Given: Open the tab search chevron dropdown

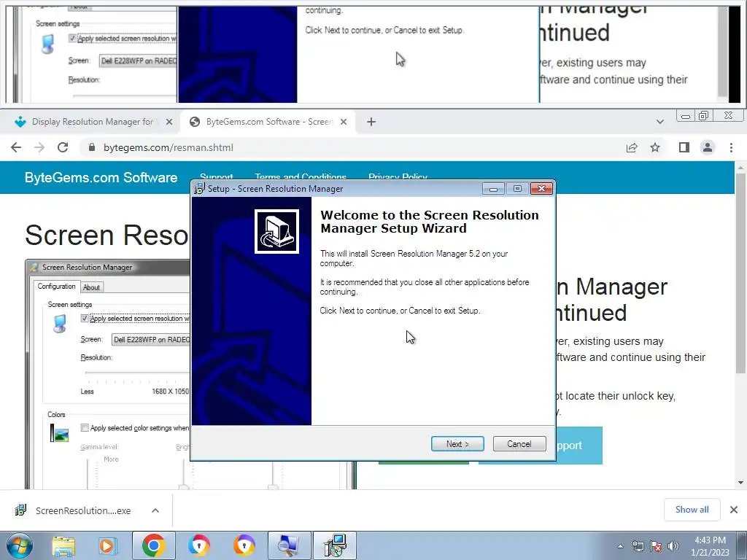Looking at the screenshot, I should tap(659, 122).
